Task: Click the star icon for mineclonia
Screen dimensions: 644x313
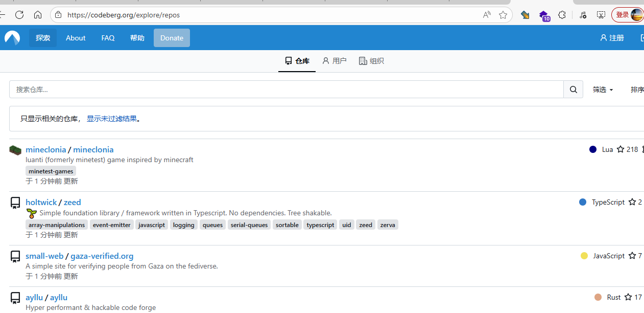Action: pyautogui.click(x=621, y=149)
